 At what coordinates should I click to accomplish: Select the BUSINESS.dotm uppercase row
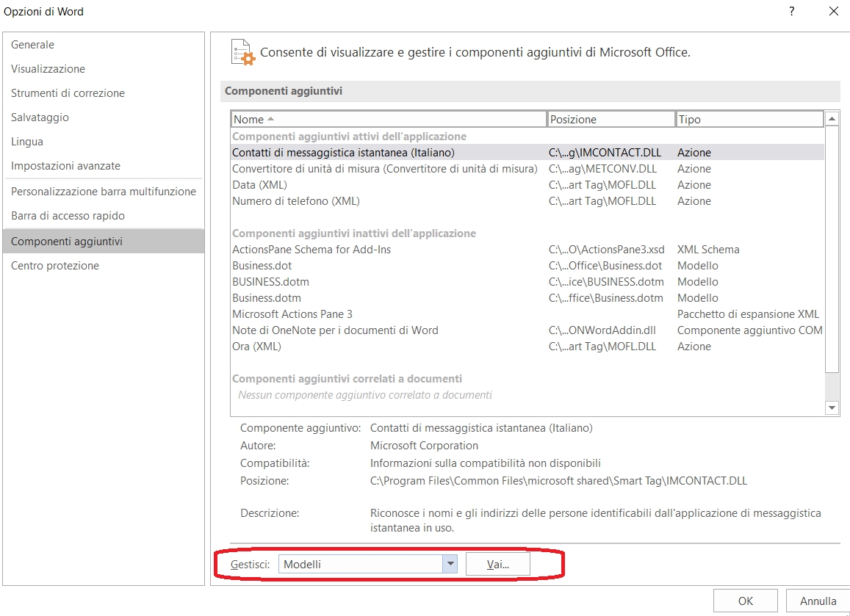tap(527, 282)
